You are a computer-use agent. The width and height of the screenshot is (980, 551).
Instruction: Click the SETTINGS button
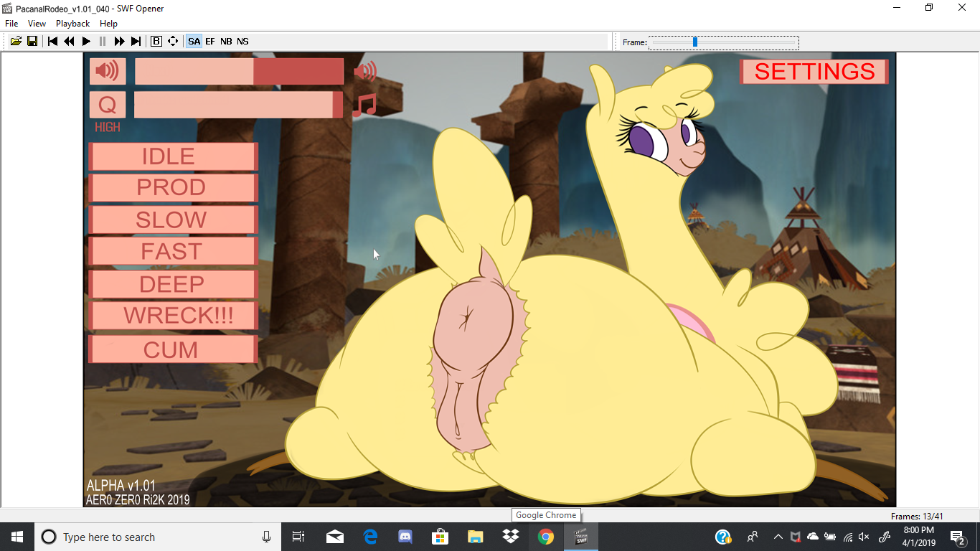tap(814, 72)
